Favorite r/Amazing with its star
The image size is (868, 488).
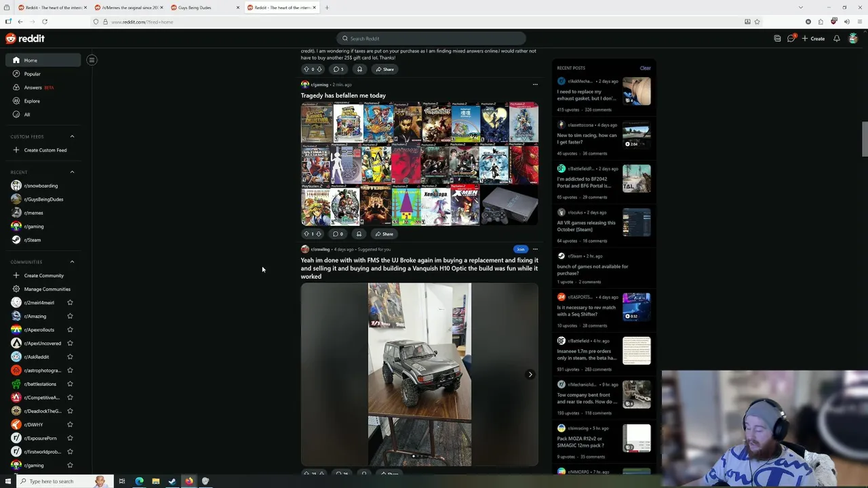70,316
